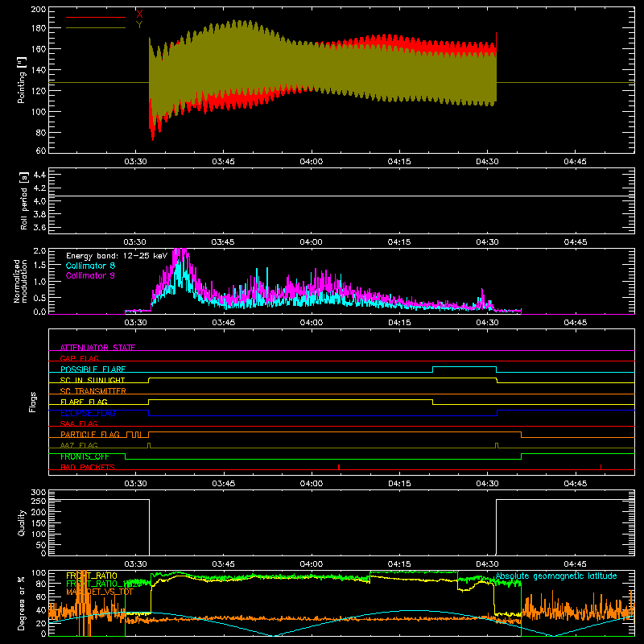Click '03:30' tick under the quality plot
The width and height of the screenshot is (644, 644).
pyautogui.click(x=135, y=564)
